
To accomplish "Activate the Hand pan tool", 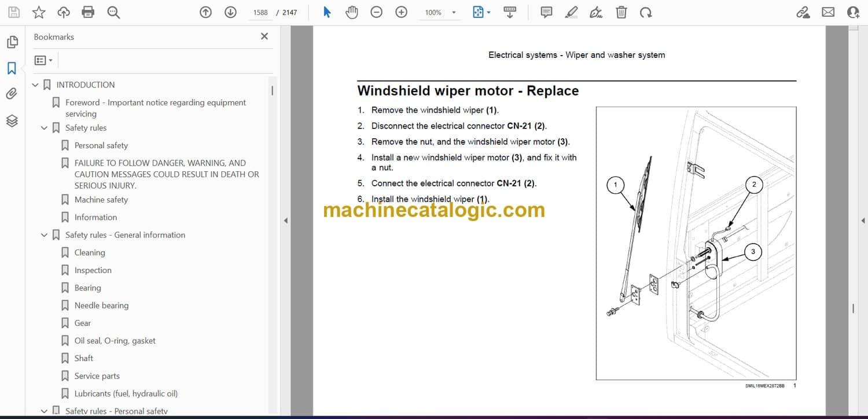I will 352,12.
